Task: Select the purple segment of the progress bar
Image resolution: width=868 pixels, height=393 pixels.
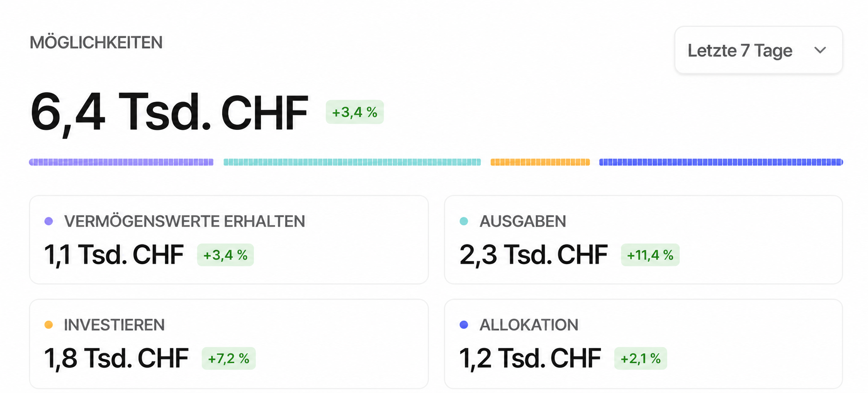Action: [x=121, y=162]
